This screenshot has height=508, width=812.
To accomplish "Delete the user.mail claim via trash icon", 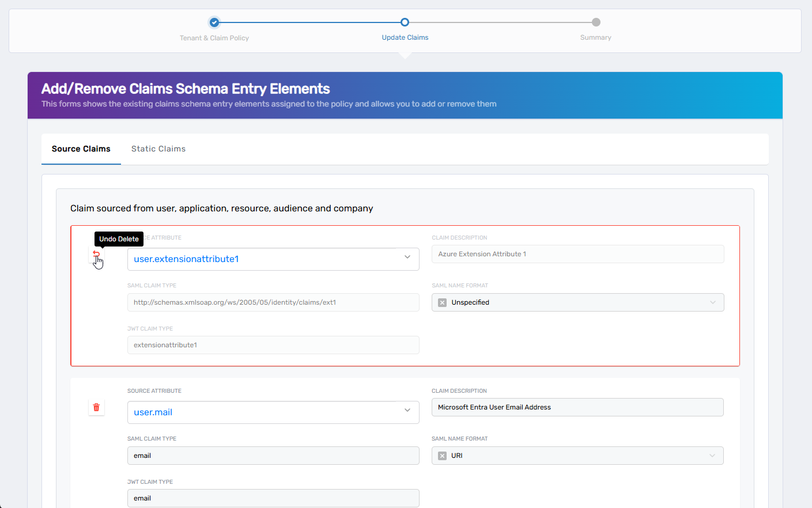I will click(x=96, y=407).
